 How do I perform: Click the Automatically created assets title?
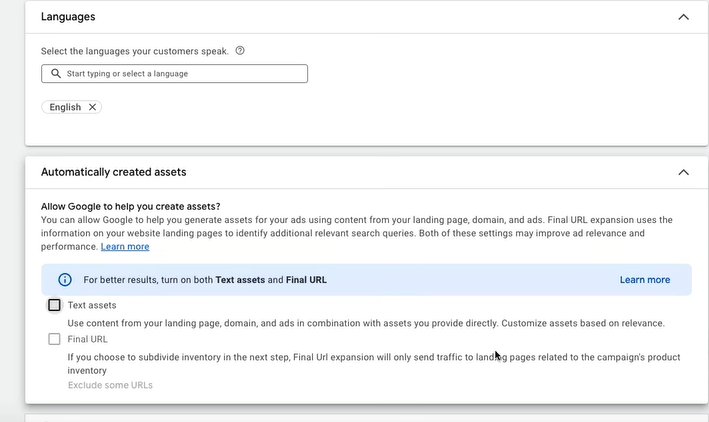pos(113,172)
